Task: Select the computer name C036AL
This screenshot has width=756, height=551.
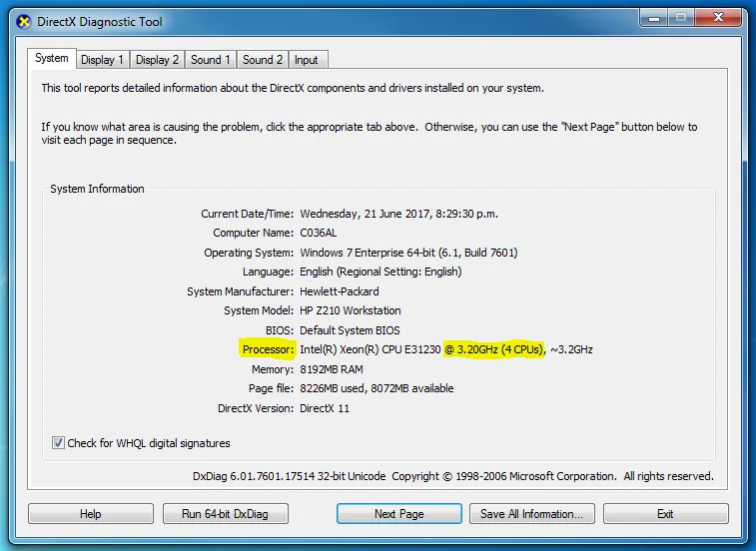Action: [319, 233]
